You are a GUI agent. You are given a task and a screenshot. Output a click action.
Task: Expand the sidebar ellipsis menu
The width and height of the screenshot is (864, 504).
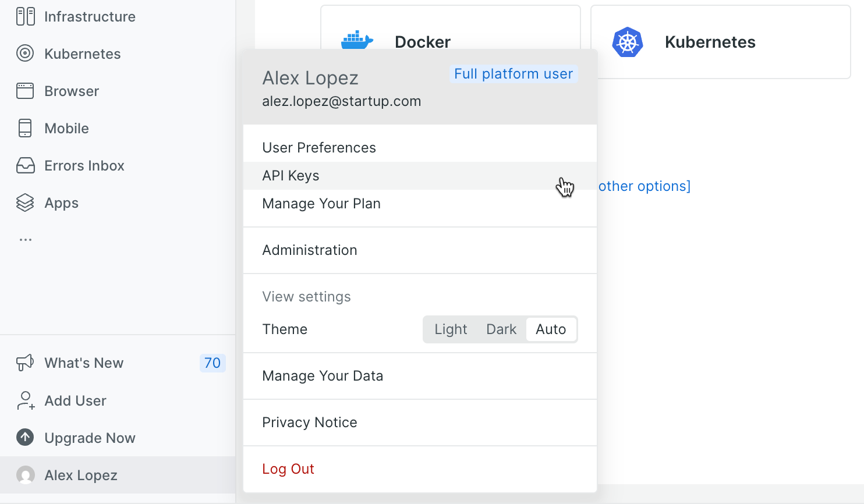26,239
